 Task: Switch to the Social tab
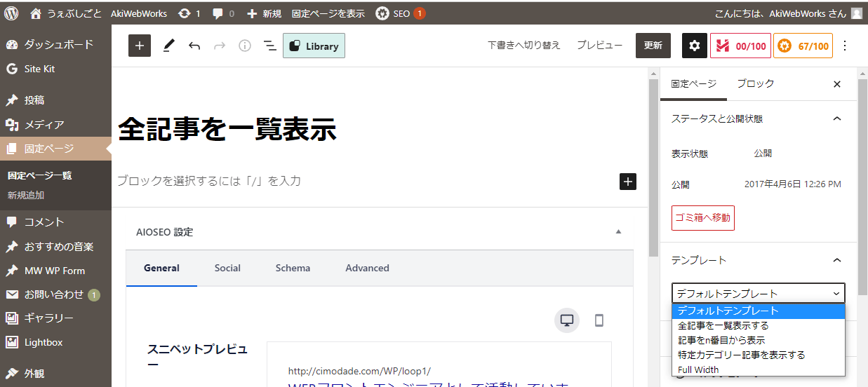tap(227, 268)
